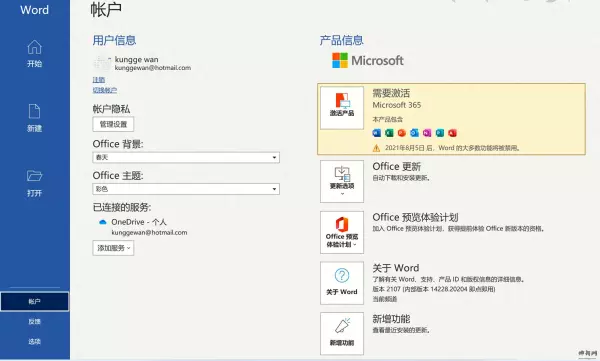The width and height of the screenshot is (600, 361).
Task: Click the Access app icon under Microsoft 365
Action: (x=452, y=133)
